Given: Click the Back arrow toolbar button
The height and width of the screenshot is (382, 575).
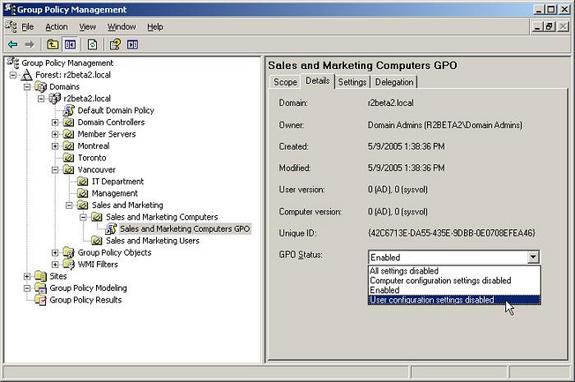Looking at the screenshot, I should [13, 45].
